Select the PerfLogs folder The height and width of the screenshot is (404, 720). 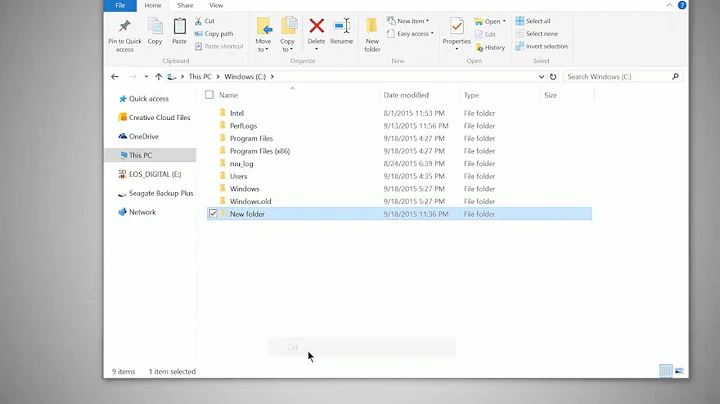(x=243, y=126)
